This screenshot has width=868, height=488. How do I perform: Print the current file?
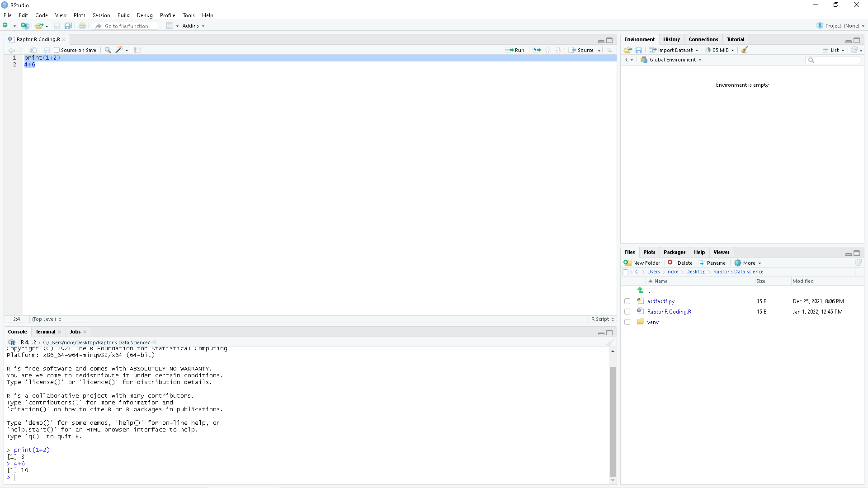click(82, 26)
